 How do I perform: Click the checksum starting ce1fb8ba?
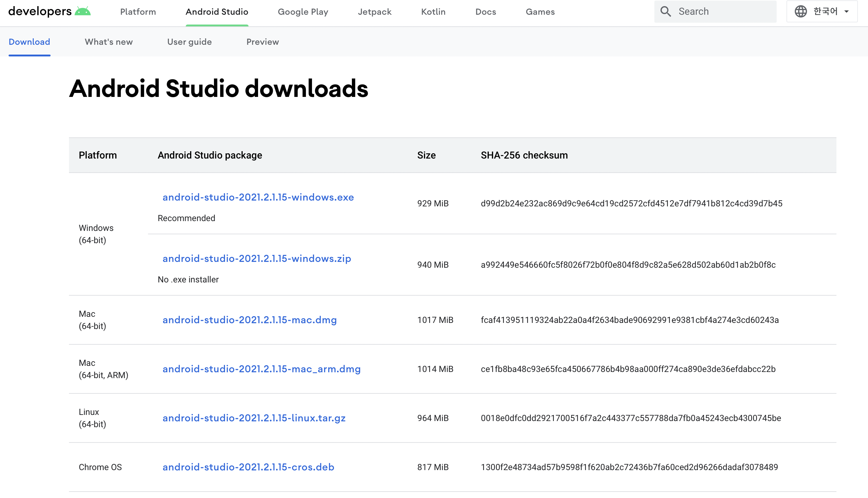[x=628, y=369]
